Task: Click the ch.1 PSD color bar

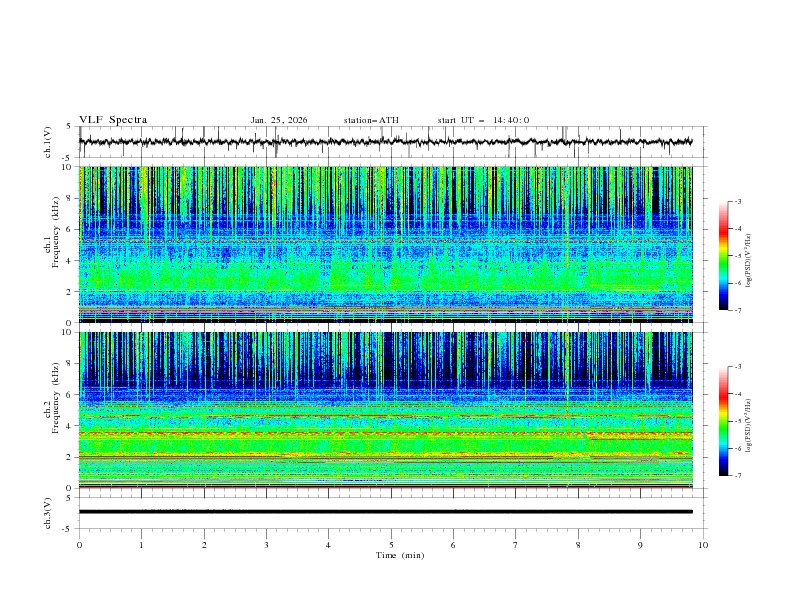Action: point(723,256)
